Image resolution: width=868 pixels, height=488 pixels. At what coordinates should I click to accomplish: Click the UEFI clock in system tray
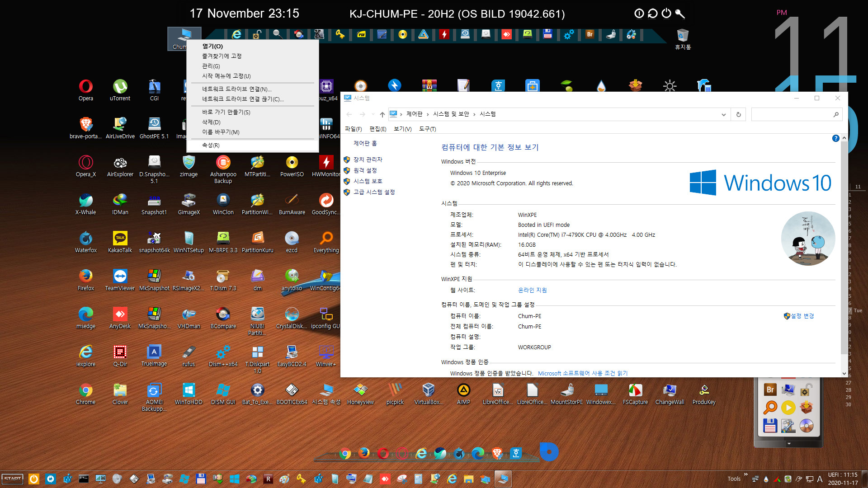(843, 479)
